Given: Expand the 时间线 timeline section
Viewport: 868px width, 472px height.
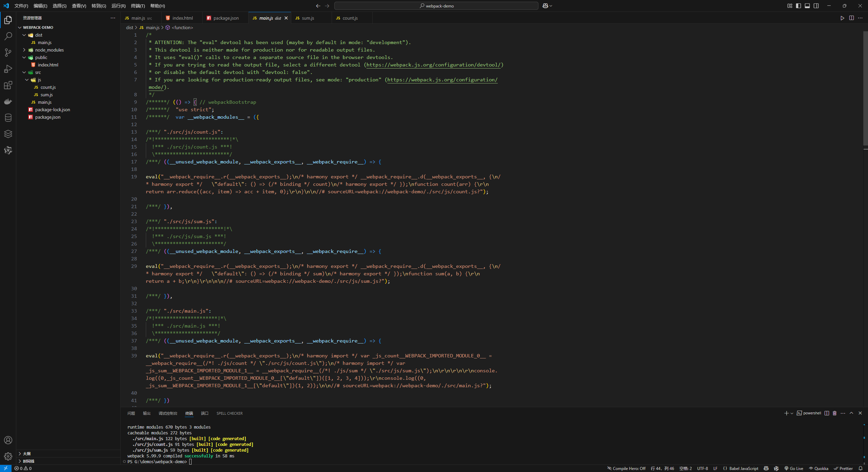Looking at the screenshot, I should pyautogui.click(x=68, y=461).
